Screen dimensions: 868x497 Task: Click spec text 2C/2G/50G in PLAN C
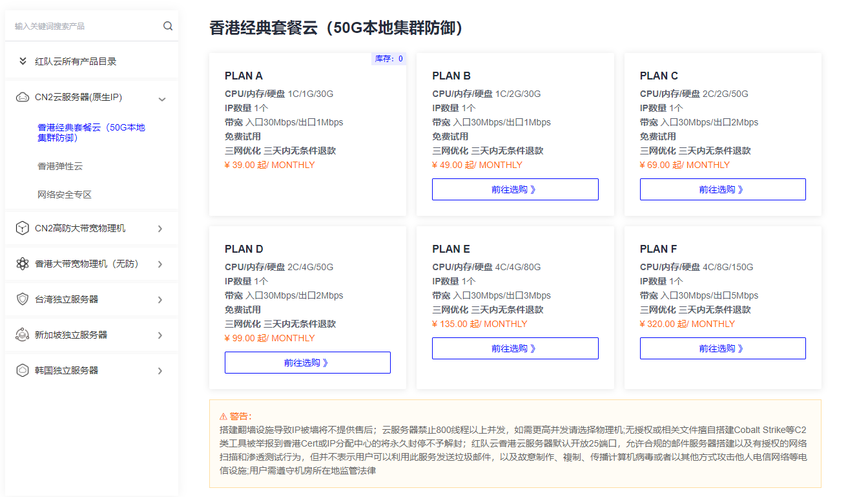tap(725, 94)
